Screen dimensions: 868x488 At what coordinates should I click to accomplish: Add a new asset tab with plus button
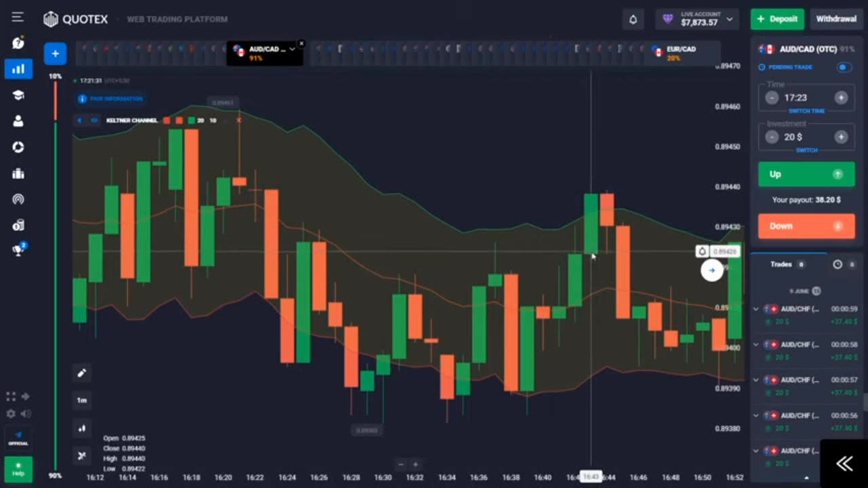click(x=55, y=54)
